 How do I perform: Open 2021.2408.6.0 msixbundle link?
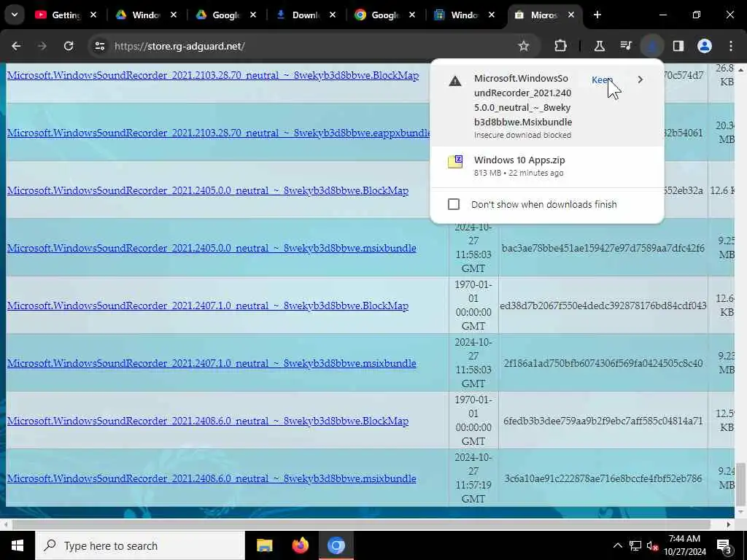tap(212, 478)
